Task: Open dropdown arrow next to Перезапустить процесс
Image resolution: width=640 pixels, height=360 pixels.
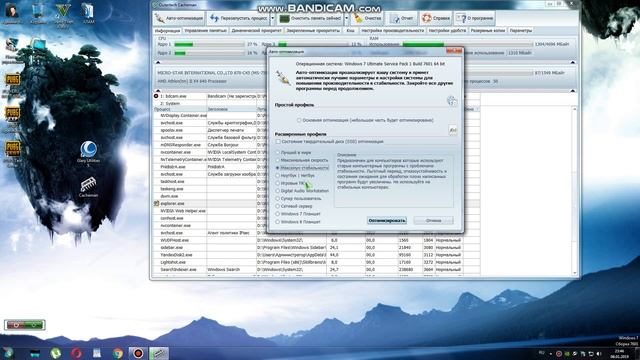Action: click(273, 18)
